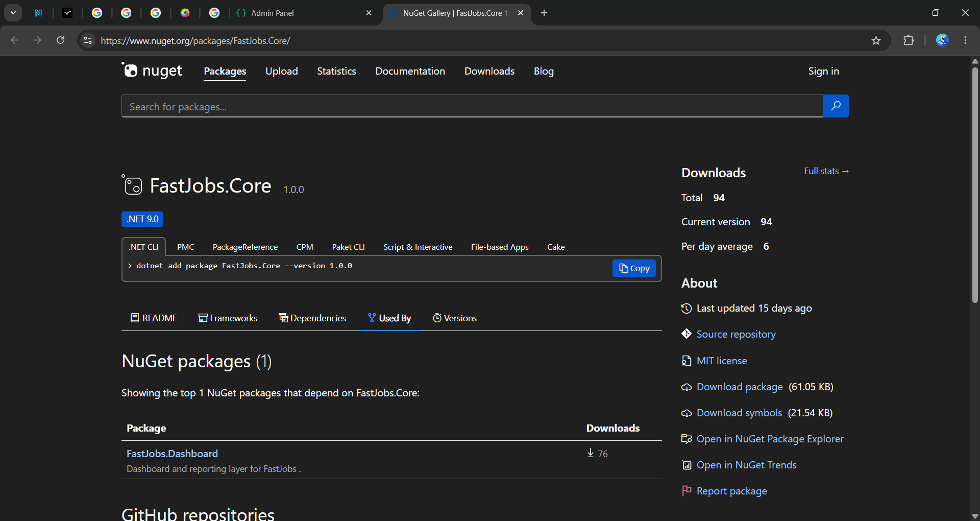The image size is (980, 521).
Task: Select the CPM install tab
Action: point(305,247)
